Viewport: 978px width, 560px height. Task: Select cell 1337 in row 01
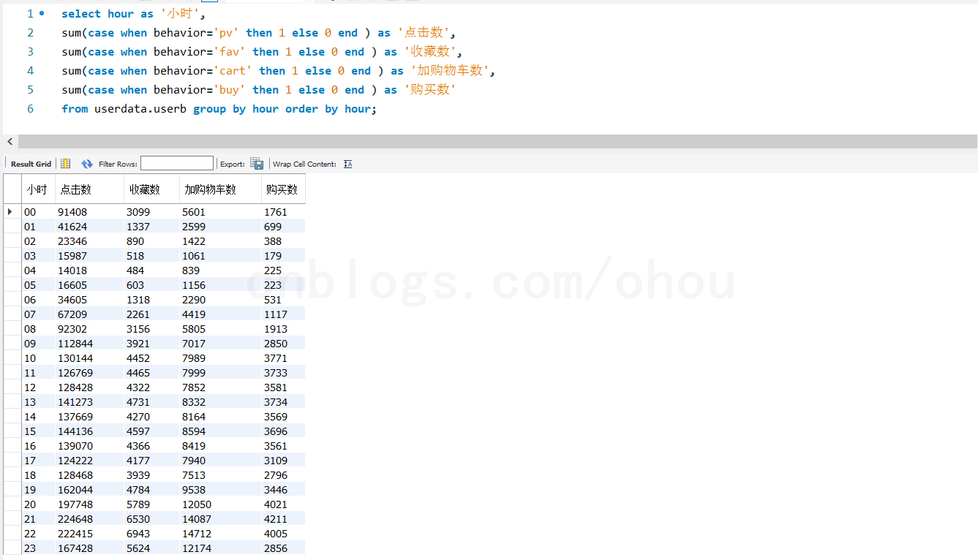(152, 227)
